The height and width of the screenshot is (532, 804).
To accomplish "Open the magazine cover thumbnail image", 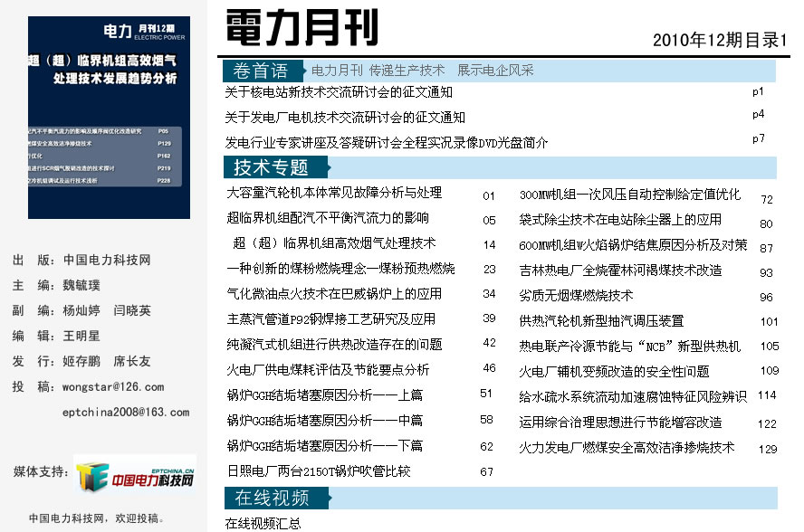I will (x=109, y=118).
